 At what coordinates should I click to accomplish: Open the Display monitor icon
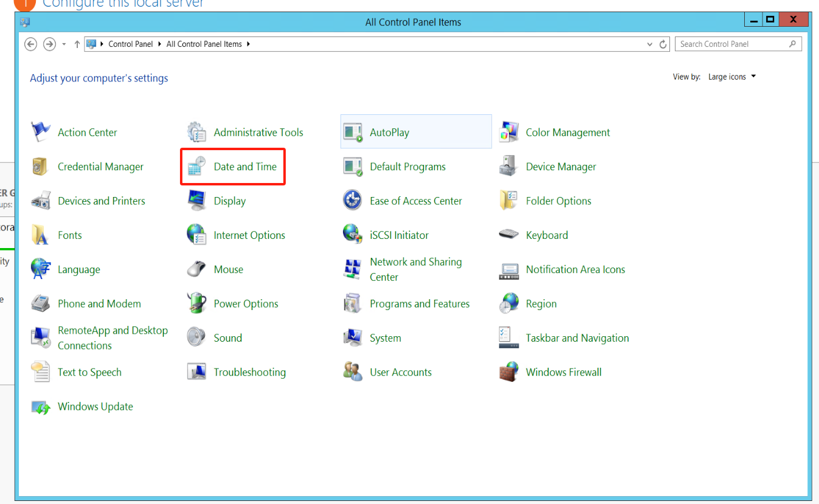tap(197, 201)
